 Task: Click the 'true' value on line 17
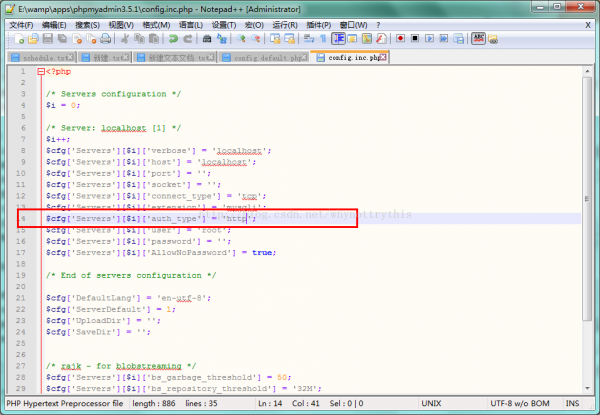[x=262, y=252]
